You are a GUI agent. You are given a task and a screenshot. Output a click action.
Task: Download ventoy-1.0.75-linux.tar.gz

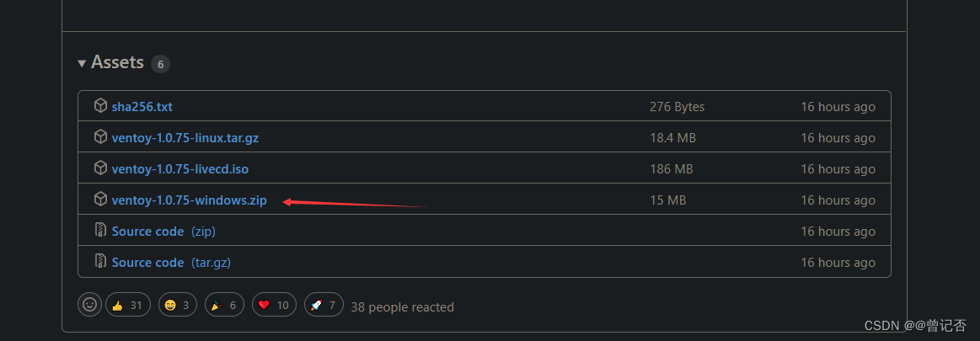coord(190,138)
